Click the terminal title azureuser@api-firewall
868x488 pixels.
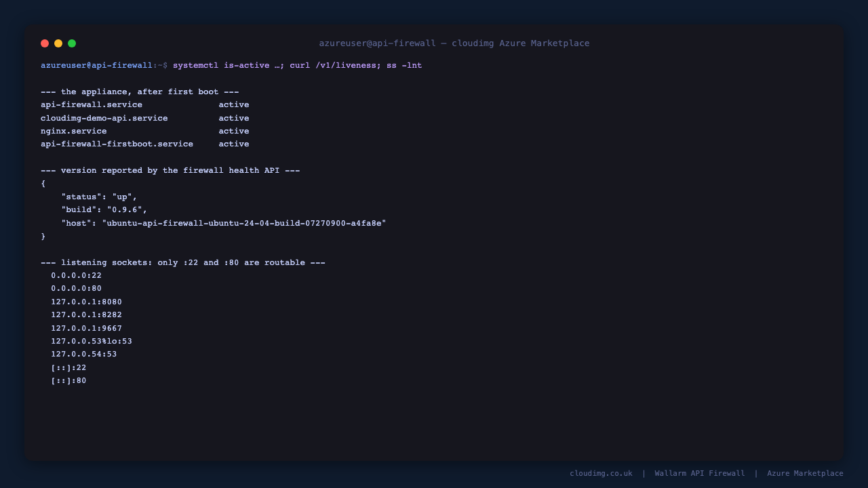[x=378, y=43]
